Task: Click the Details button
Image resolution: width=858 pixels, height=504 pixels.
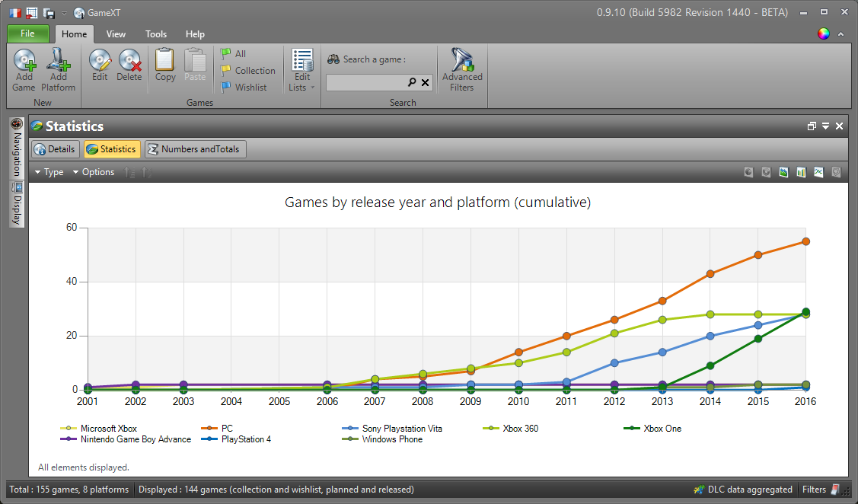Action: pos(55,149)
